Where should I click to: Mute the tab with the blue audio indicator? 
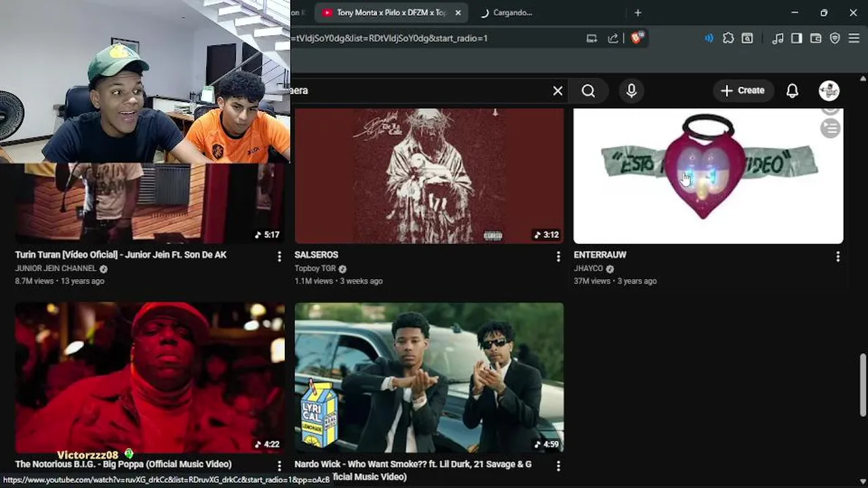pos(709,39)
